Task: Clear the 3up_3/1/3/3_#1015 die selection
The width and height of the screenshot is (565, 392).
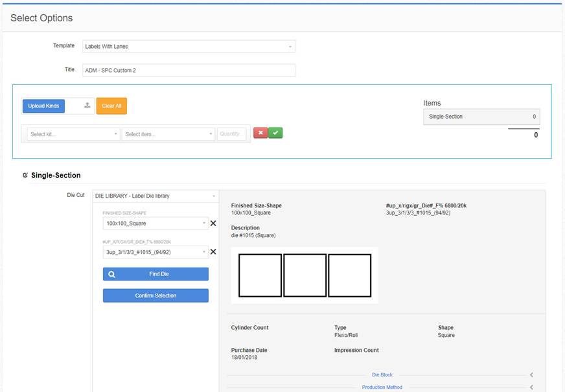Action: 213,252
